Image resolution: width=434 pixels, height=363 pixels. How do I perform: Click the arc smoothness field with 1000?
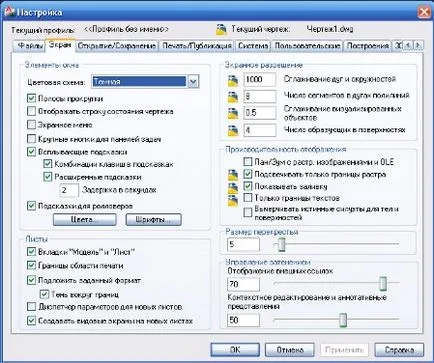(x=260, y=80)
